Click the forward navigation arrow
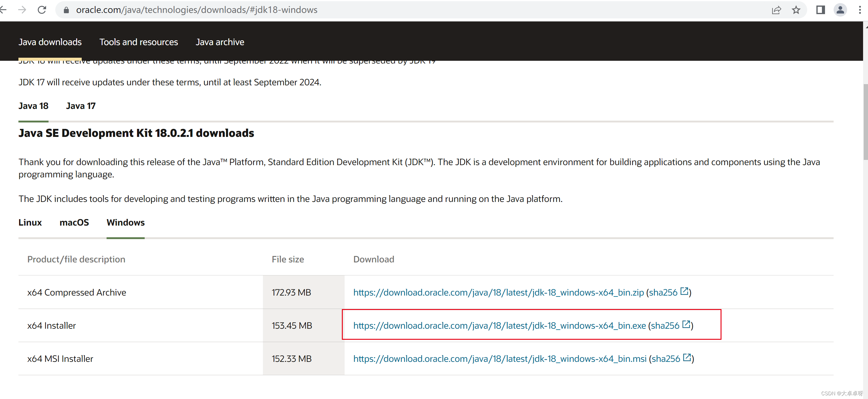 (22, 10)
